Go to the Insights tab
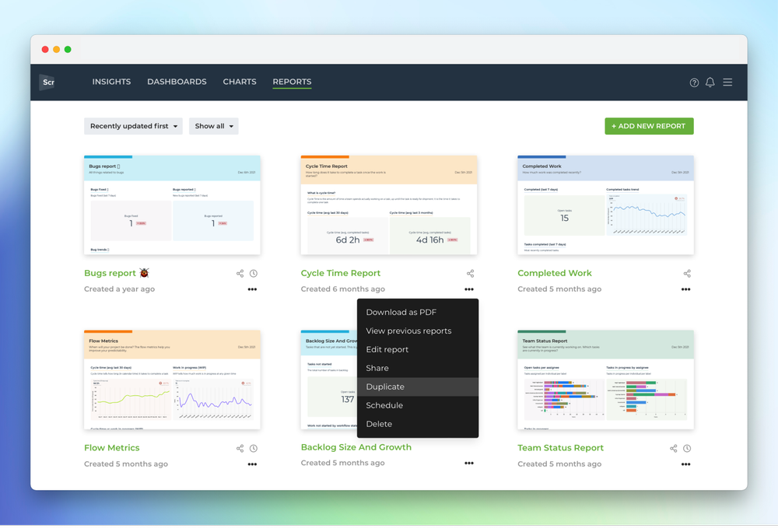The height and width of the screenshot is (532, 778). pyautogui.click(x=111, y=82)
